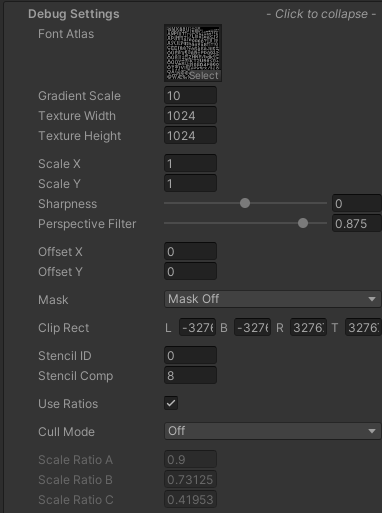Click the Stencil Comp label
This screenshot has width=382, height=513.
76,376
